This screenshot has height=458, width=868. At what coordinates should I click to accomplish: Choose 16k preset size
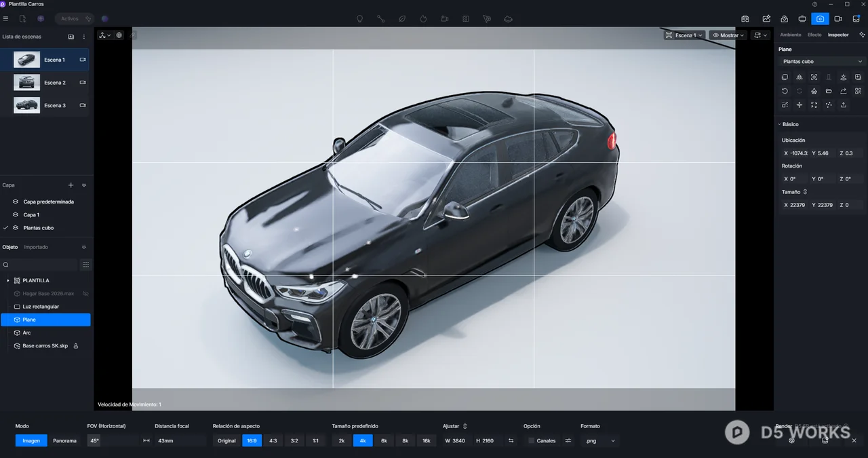(x=427, y=440)
